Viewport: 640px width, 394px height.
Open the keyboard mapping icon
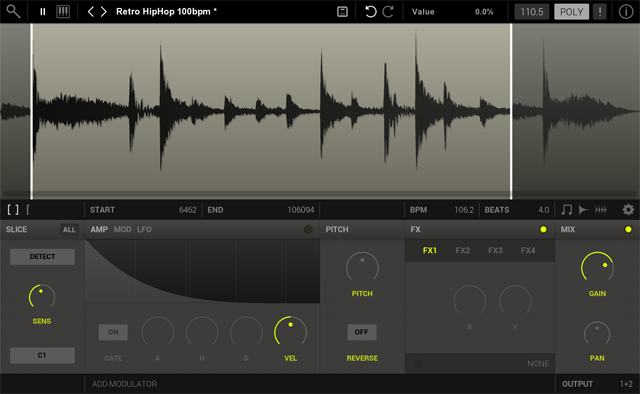(x=63, y=11)
